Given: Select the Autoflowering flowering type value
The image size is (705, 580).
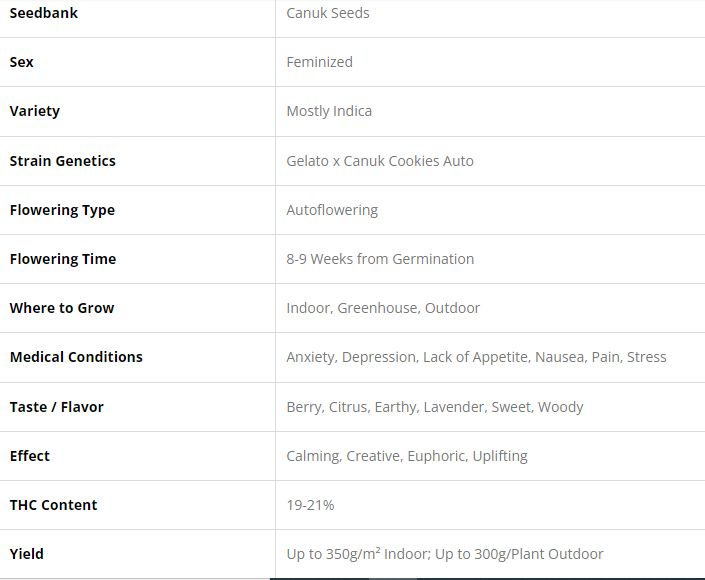Looking at the screenshot, I should (332, 210).
